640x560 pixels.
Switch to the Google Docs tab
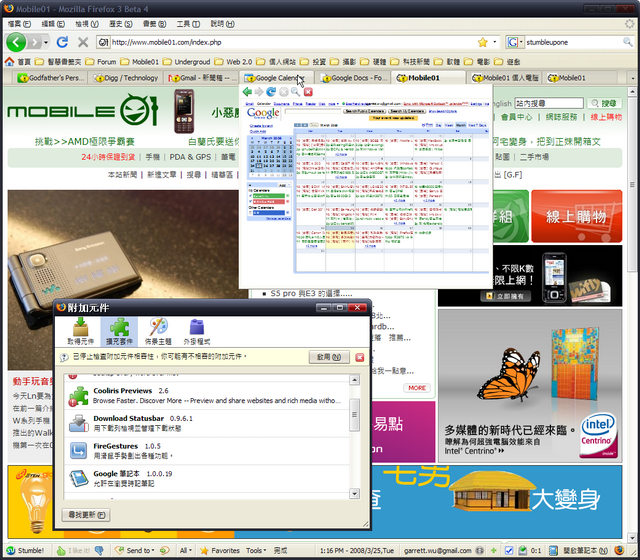[354, 78]
